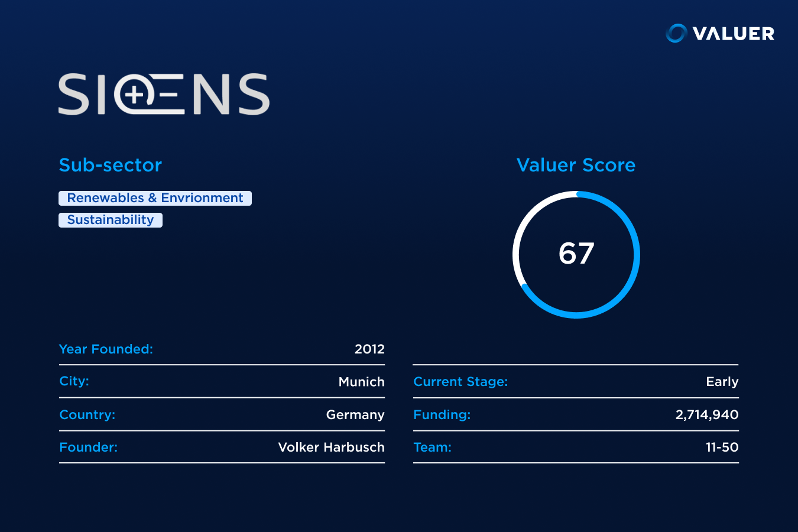Click the Year Founded label
798x532 pixels.
click(x=106, y=349)
